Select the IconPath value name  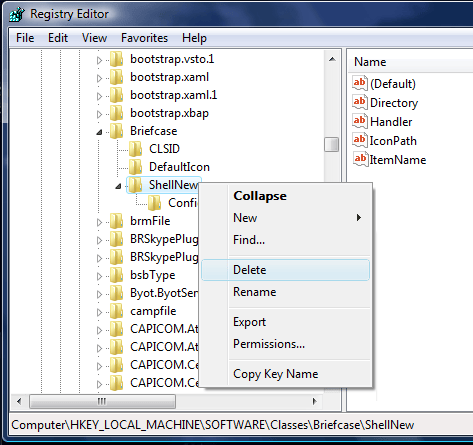click(x=393, y=141)
